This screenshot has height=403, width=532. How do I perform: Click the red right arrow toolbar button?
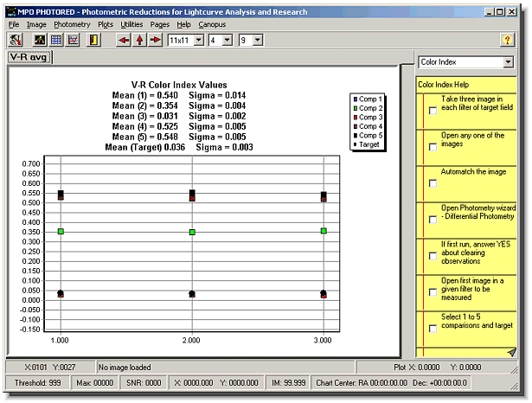pos(156,40)
